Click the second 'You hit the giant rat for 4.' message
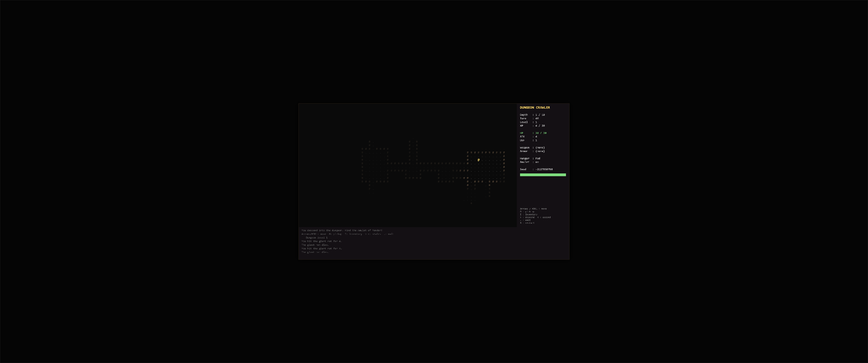The height and width of the screenshot is (363, 868). [x=321, y=248]
